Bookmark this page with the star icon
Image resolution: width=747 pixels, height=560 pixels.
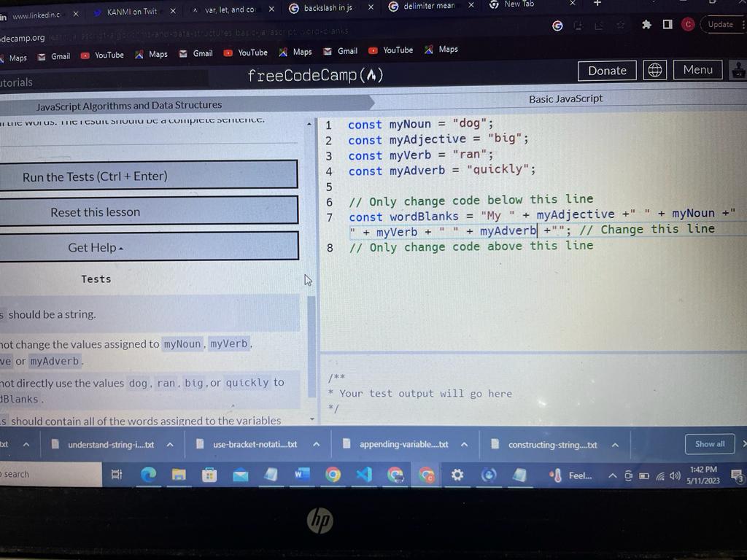620,26
